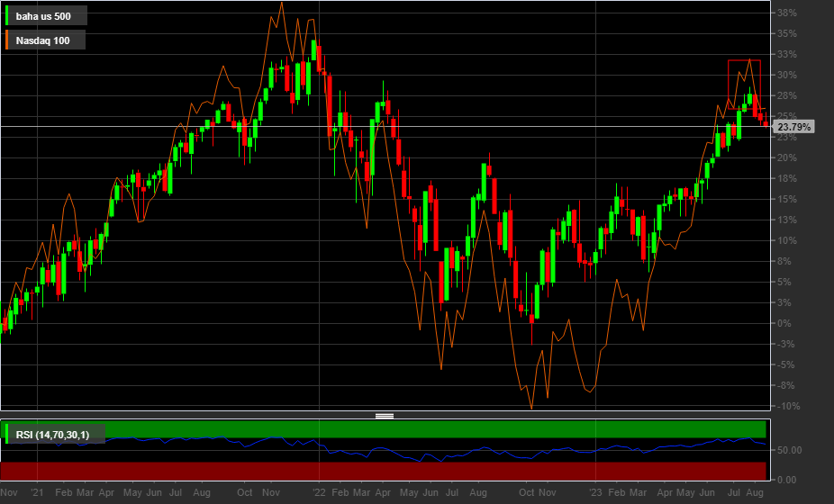
Task: Click the -10% axis label
Action: click(789, 407)
